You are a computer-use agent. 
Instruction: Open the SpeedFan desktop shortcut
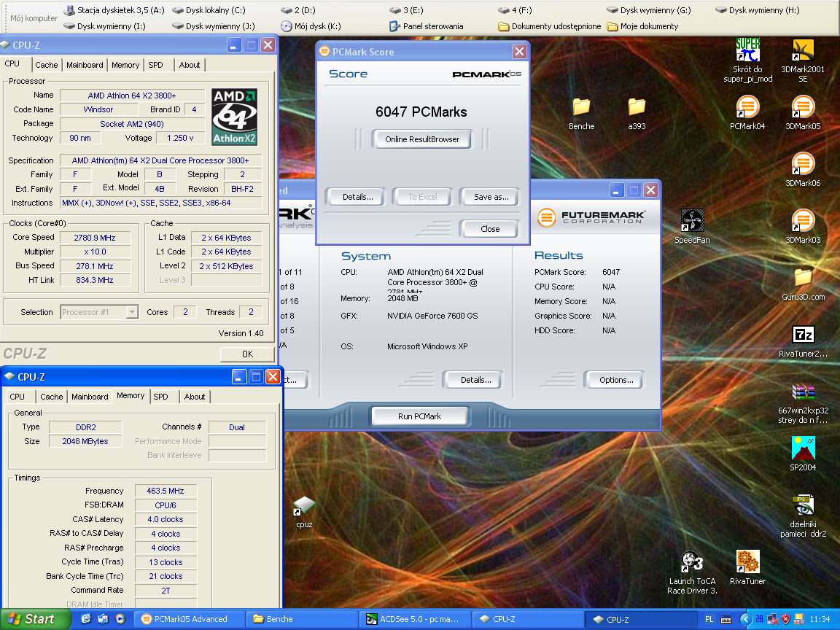click(692, 226)
